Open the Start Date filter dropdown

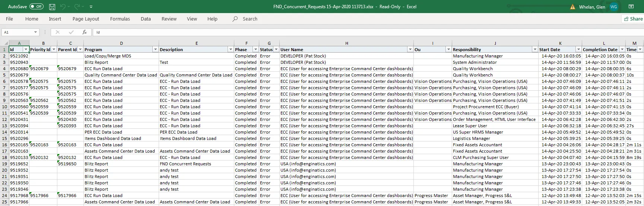click(x=578, y=50)
